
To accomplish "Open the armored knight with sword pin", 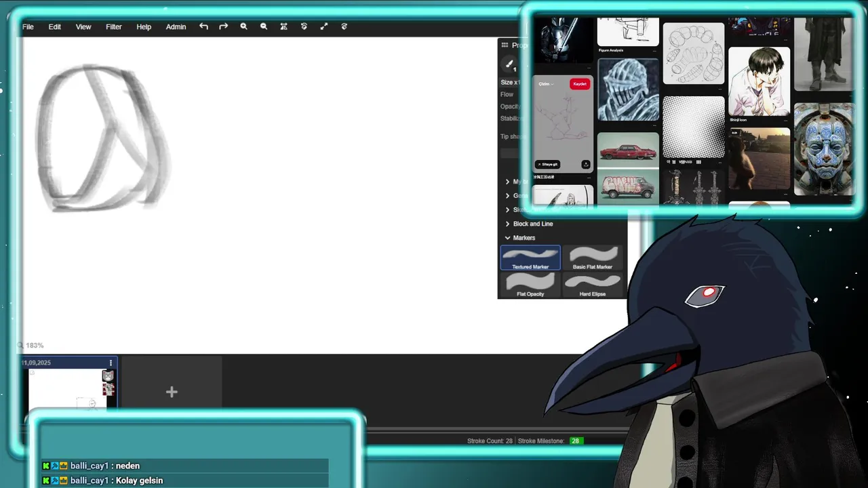I will [563, 41].
